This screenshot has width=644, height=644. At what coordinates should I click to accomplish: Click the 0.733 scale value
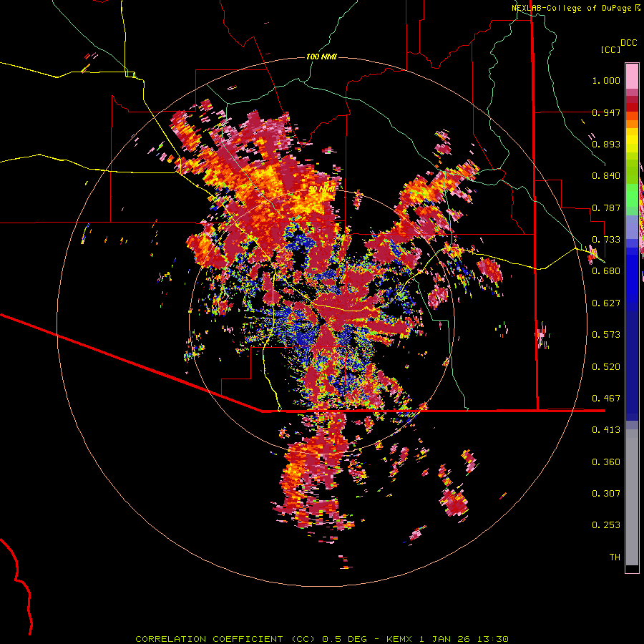coord(606,240)
